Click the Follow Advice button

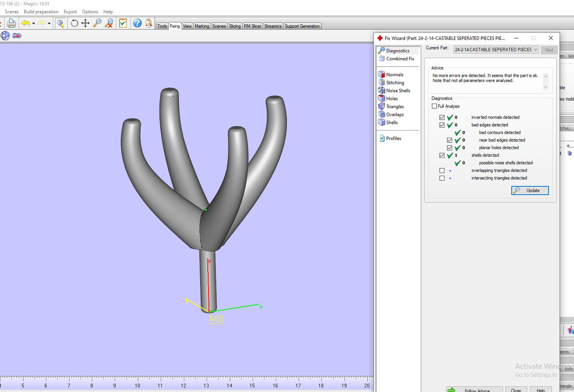click(474, 390)
